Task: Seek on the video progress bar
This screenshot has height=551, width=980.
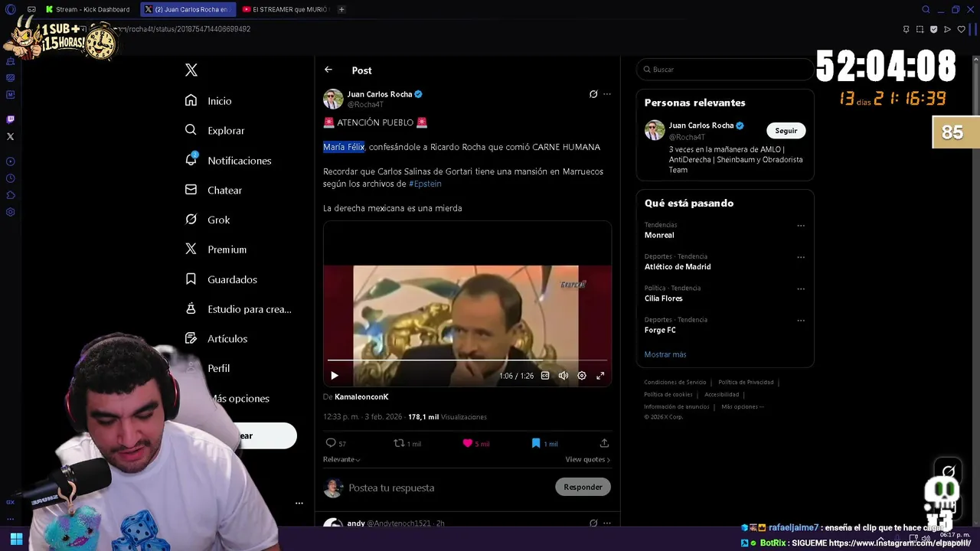Action: 467,360
